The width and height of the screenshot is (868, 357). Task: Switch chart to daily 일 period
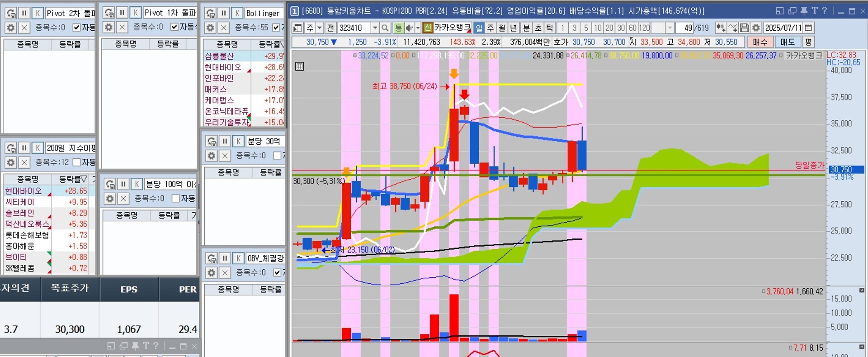tap(478, 28)
